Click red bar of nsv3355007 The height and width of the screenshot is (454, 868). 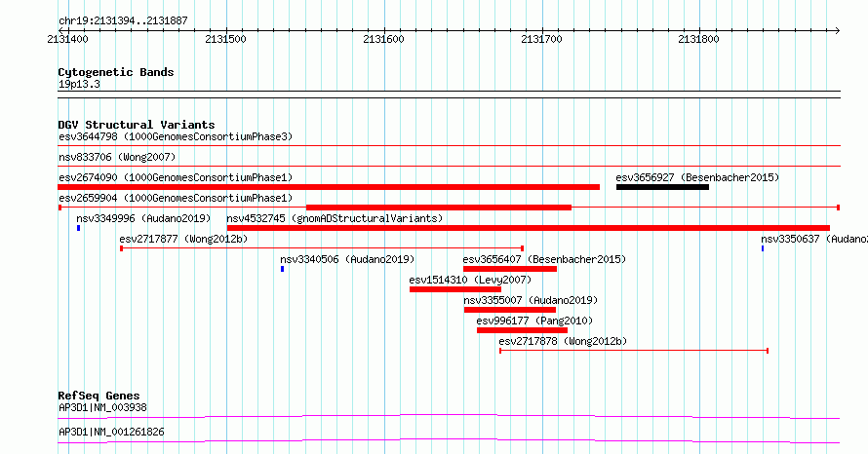pyautogui.click(x=510, y=310)
